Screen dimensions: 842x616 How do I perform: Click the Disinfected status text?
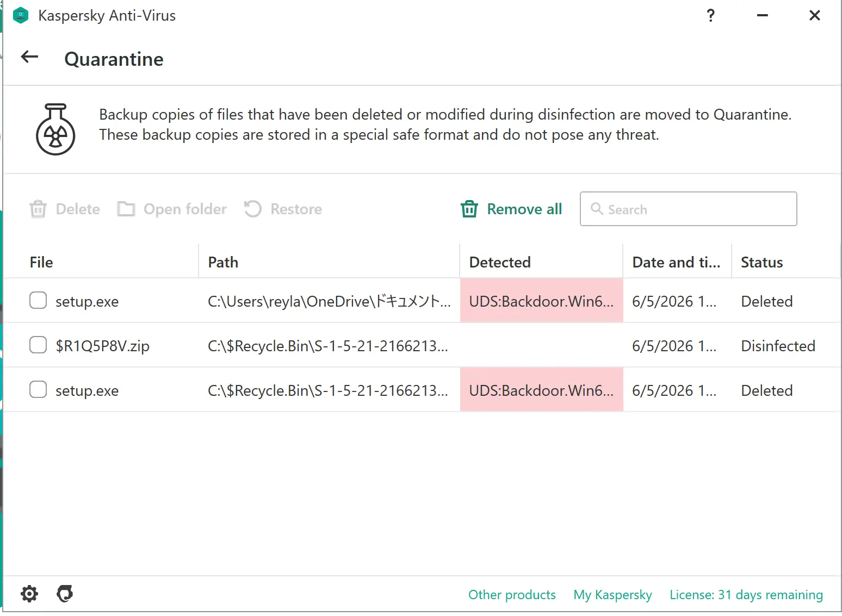tap(778, 346)
